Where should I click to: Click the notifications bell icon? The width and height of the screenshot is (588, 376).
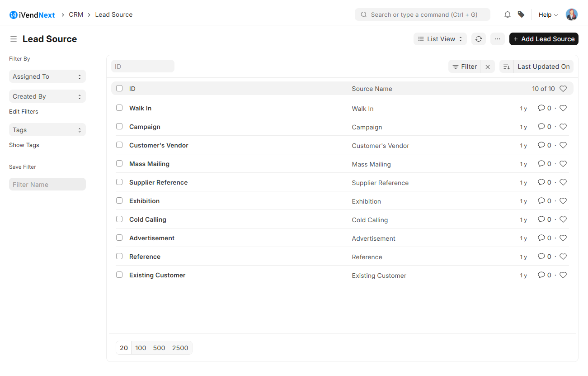point(508,15)
